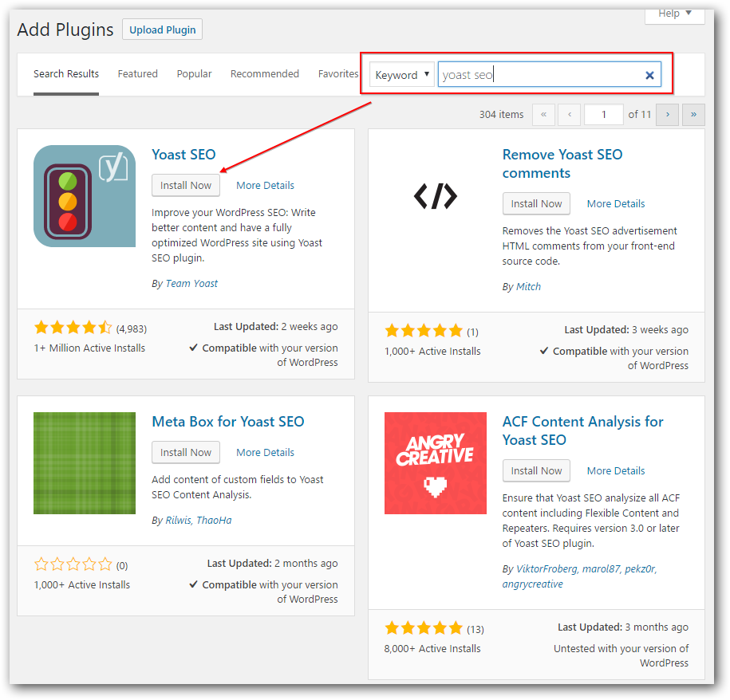
Task: Open the Favorites tab
Action: 338,74
